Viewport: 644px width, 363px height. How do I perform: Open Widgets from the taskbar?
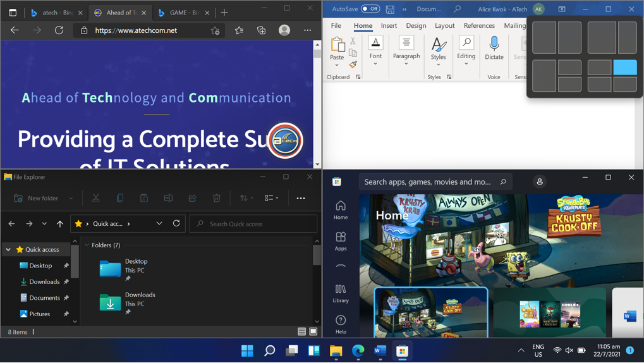pos(314,350)
